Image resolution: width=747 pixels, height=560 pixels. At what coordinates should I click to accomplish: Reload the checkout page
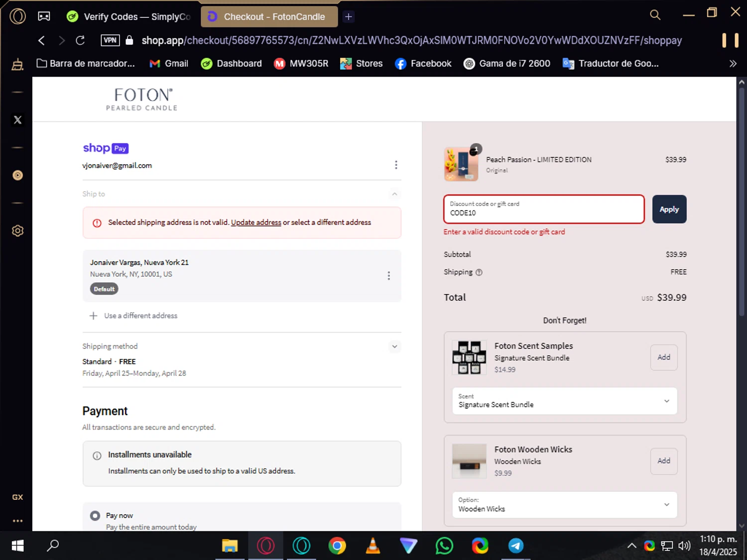coord(80,40)
